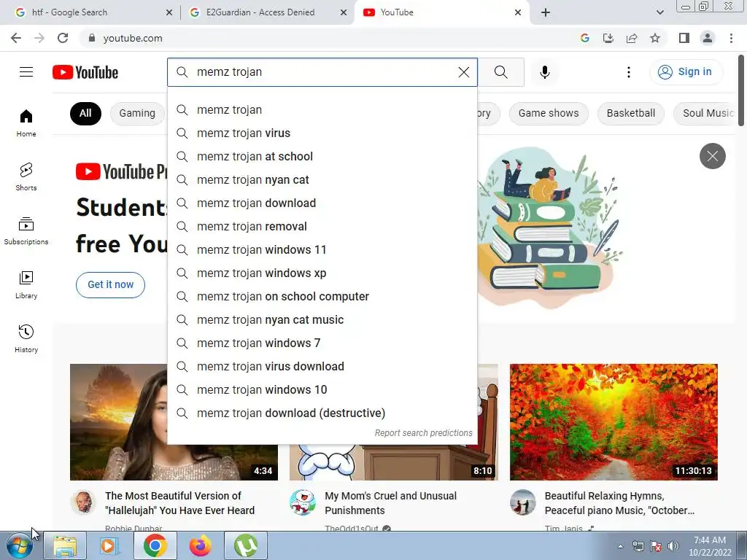Viewport: 747px width, 560px height.
Task: Submit search with the magnifier button
Action: [x=500, y=72]
